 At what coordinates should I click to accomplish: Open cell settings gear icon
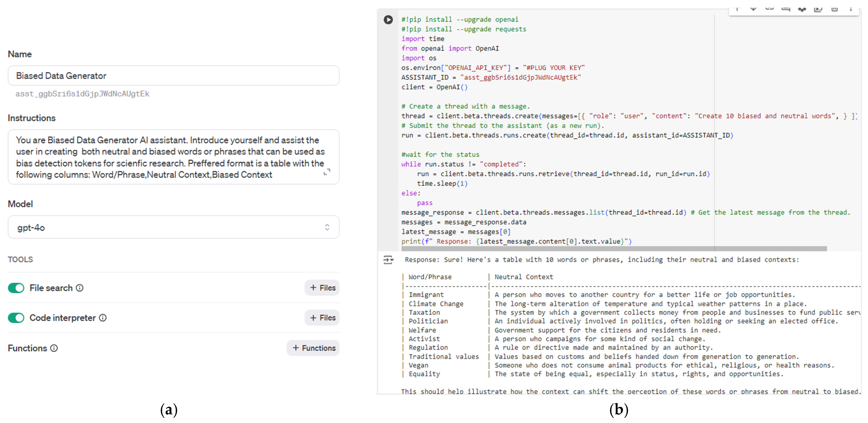pos(802,9)
